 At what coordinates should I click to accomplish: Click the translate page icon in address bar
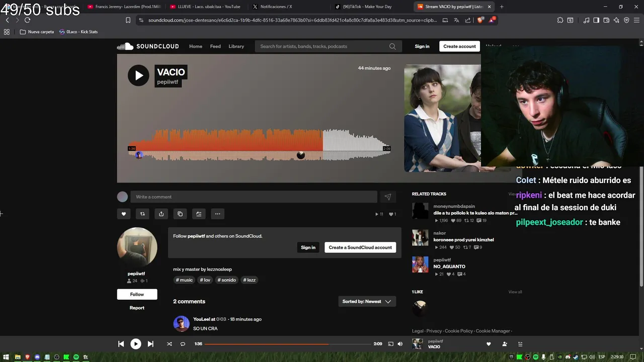coord(456,20)
